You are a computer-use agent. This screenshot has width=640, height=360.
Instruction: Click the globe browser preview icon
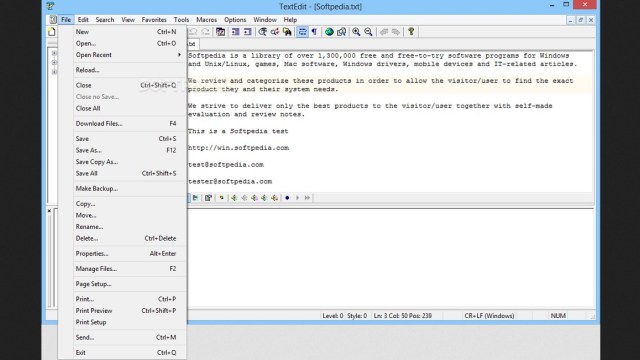click(x=329, y=32)
